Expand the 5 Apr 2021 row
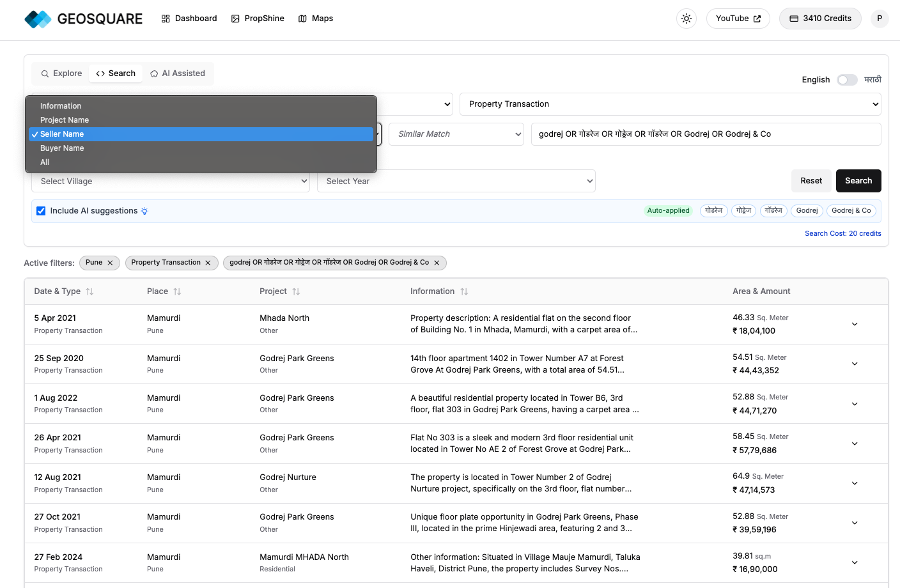Viewport: 900px width, 588px height. pos(855,324)
